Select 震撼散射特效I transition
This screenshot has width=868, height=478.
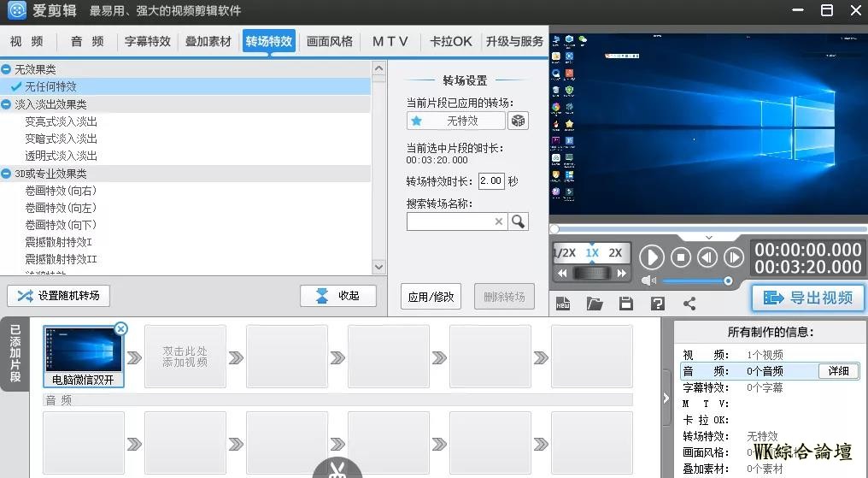(59, 242)
